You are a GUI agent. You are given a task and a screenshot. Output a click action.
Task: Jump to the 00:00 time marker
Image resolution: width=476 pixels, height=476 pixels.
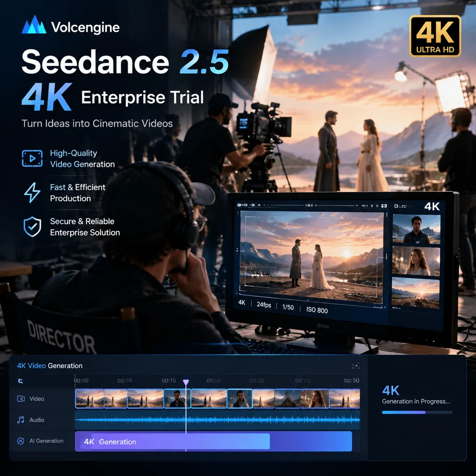(x=81, y=380)
